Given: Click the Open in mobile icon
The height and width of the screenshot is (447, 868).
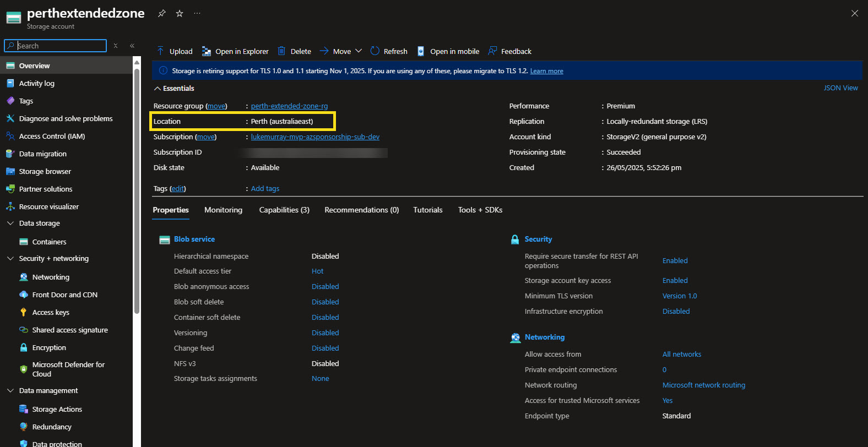Looking at the screenshot, I should pyautogui.click(x=421, y=51).
